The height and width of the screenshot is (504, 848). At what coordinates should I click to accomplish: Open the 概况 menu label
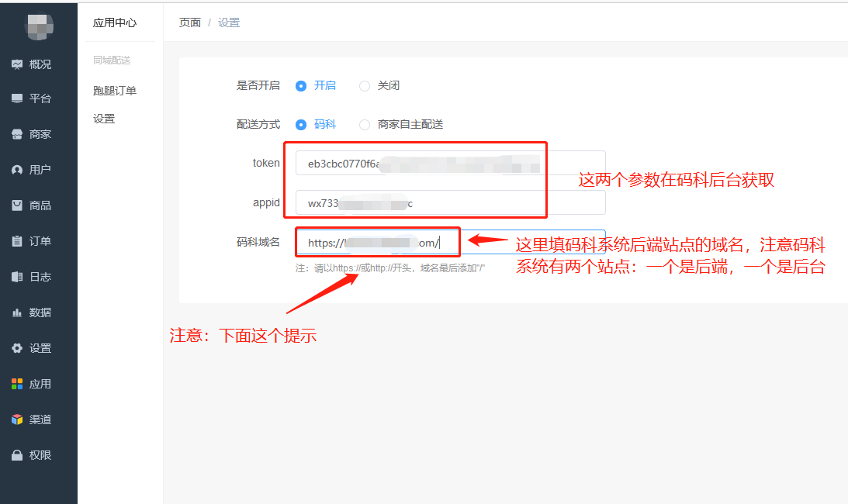pos(40,64)
